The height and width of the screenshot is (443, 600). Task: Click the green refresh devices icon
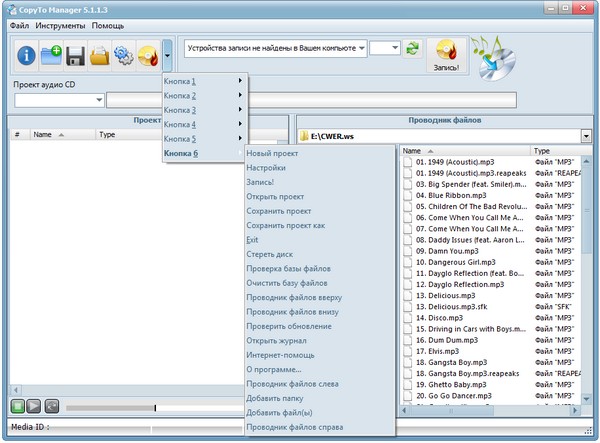pyautogui.click(x=412, y=49)
